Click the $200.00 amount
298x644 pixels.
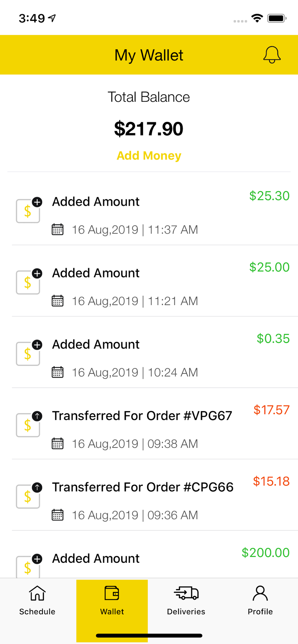[265, 553]
